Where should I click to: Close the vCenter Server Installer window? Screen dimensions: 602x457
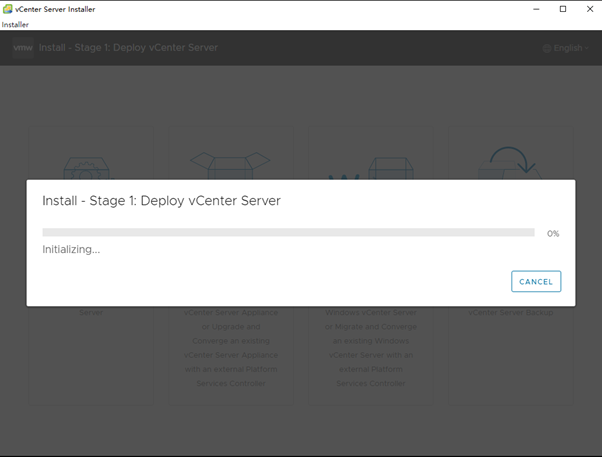pyautogui.click(x=590, y=9)
